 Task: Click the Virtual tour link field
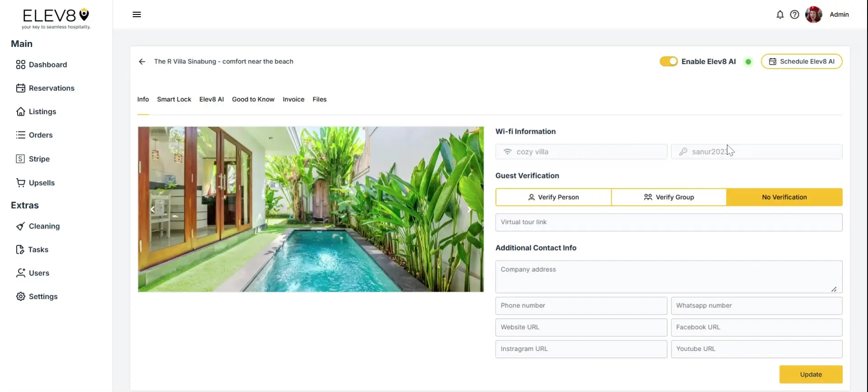point(669,222)
